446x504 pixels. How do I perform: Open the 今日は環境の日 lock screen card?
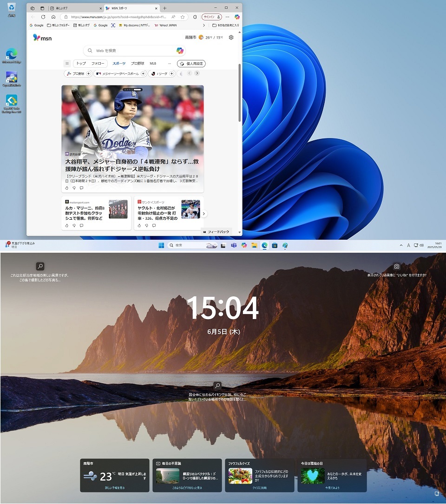[x=332, y=475]
